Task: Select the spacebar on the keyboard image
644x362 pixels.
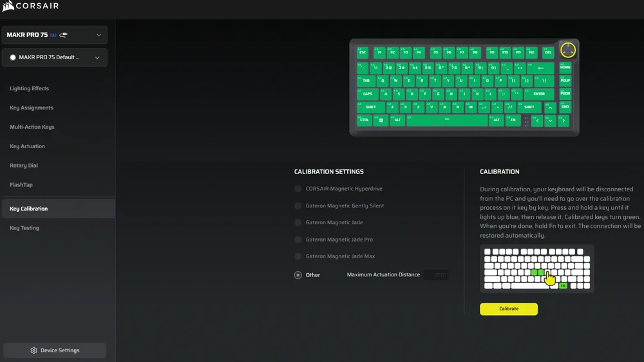Action: (447, 120)
